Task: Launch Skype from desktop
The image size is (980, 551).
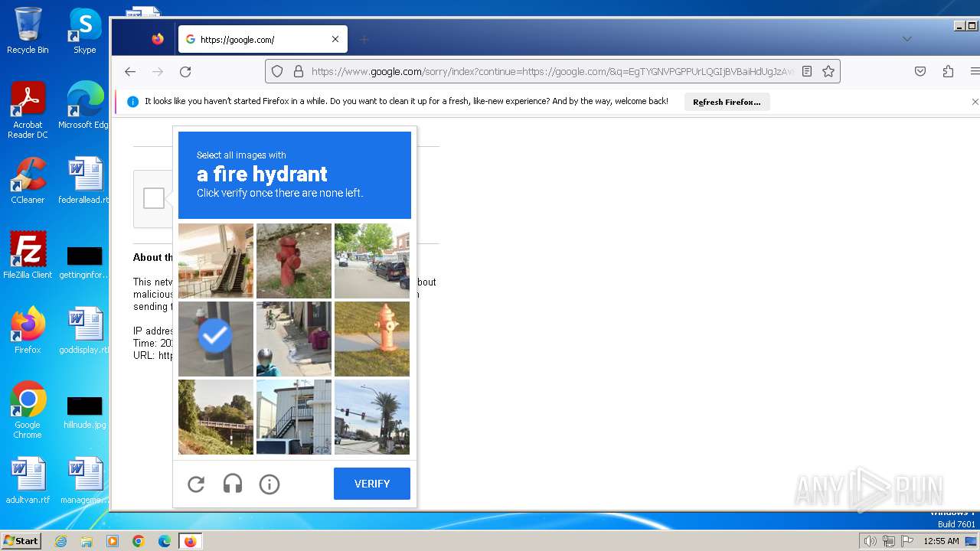Action: (85, 31)
